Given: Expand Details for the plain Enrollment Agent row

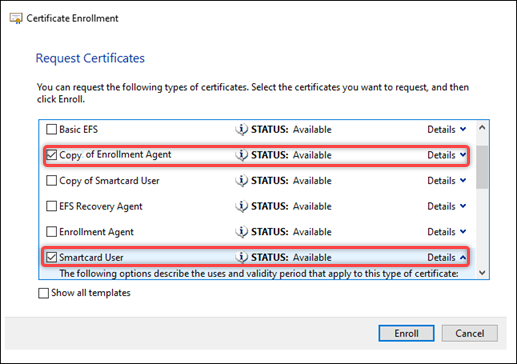Looking at the screenshot, I should [447, 232].
